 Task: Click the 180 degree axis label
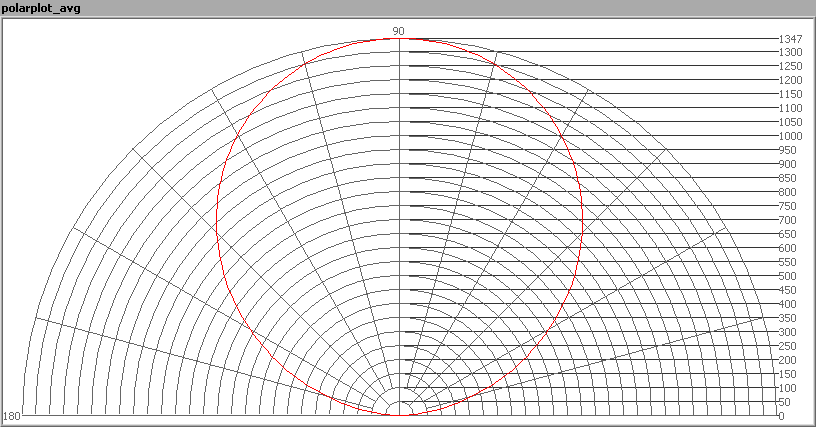coord(12,416)
